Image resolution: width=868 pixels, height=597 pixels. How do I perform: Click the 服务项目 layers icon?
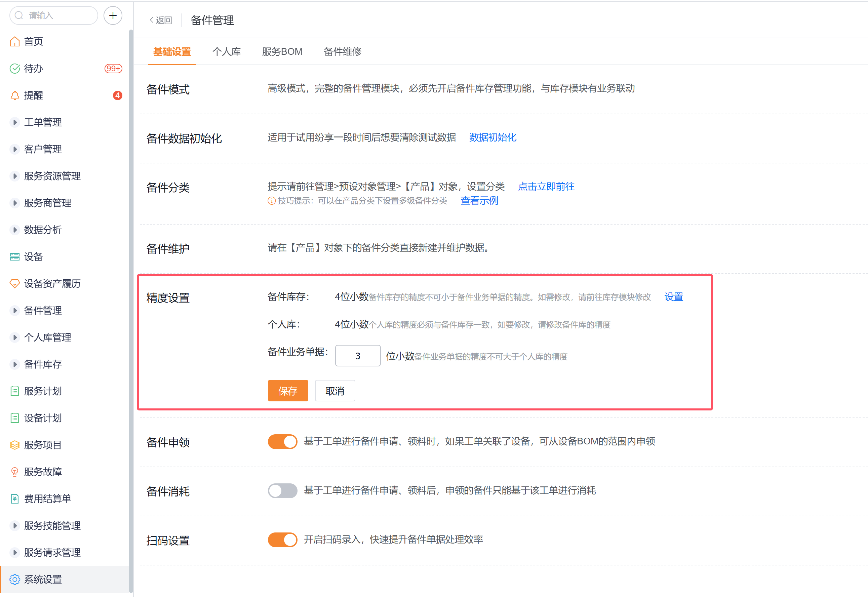(14, 445)
